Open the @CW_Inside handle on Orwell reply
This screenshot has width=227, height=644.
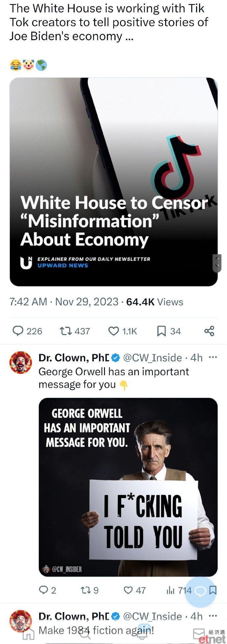(152, 357)
